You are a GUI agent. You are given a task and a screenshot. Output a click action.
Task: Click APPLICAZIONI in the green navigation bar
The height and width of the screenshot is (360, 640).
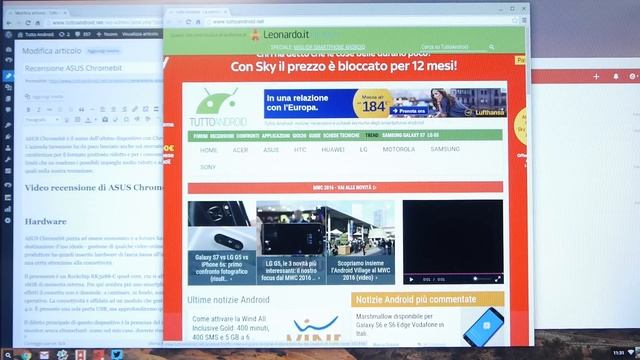pyautogui.click(x=276, y=136)
